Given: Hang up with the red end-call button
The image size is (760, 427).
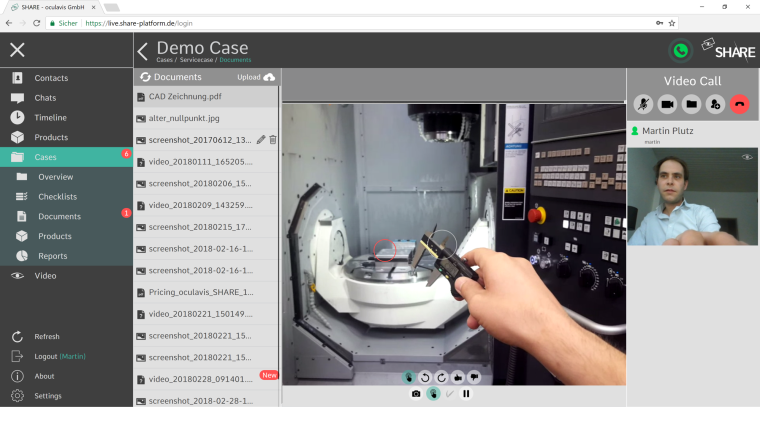Looking at the screenshot, I should click(739, 104).
